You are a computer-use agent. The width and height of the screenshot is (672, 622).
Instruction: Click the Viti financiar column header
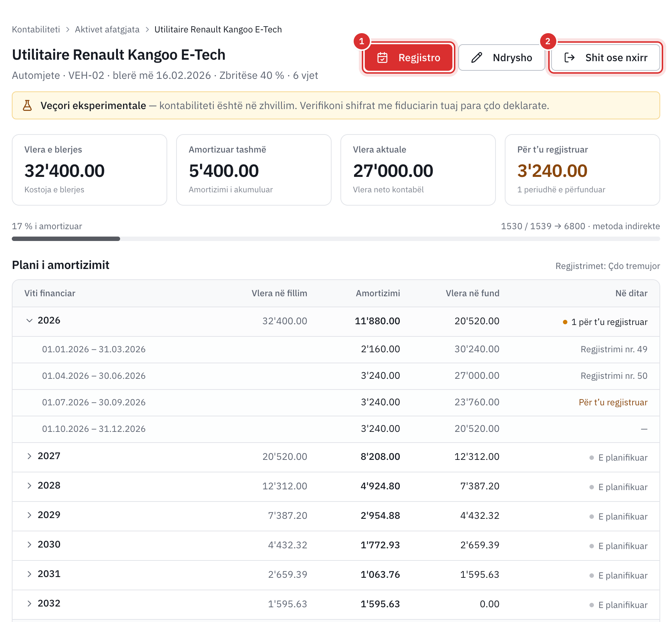(50, 293)
